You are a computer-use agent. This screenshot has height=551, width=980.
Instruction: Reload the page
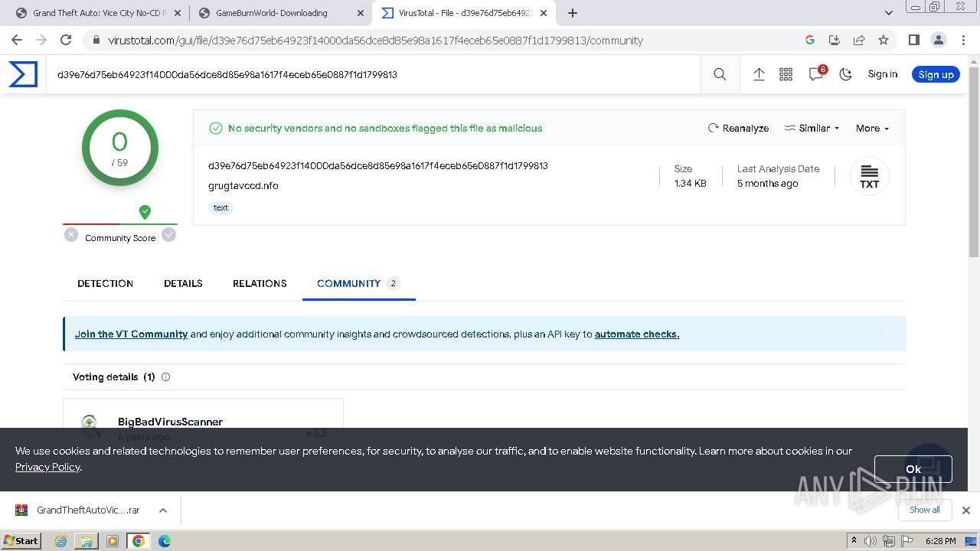(66, 40)
